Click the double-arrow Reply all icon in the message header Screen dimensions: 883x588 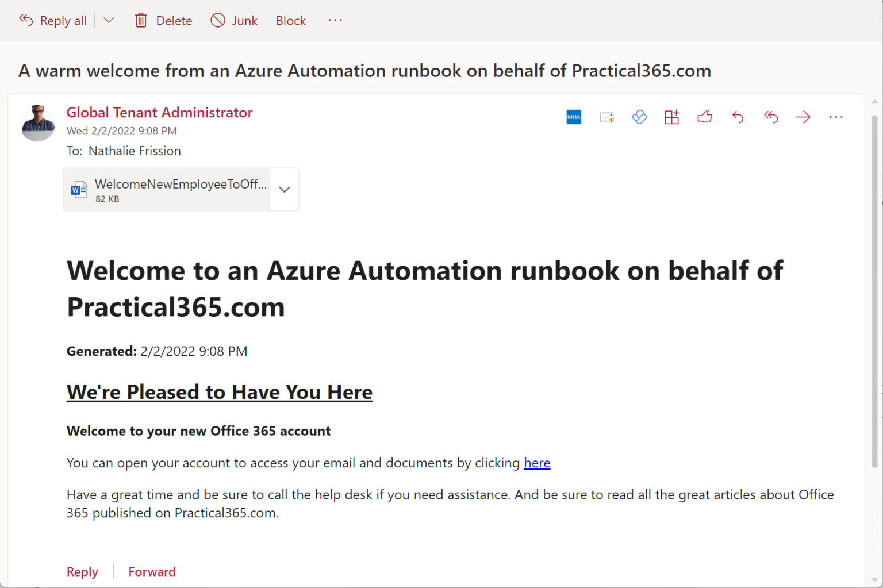click(770, 117)
